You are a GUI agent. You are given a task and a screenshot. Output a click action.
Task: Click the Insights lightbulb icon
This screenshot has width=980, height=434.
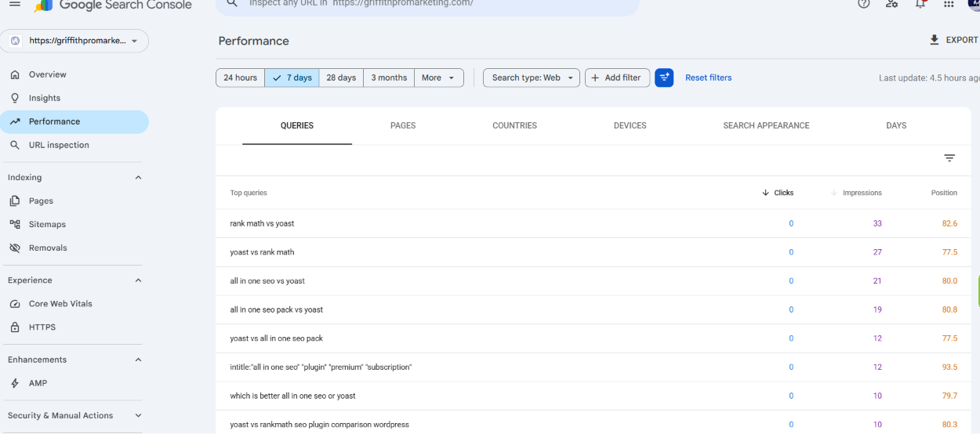(15, 98)
